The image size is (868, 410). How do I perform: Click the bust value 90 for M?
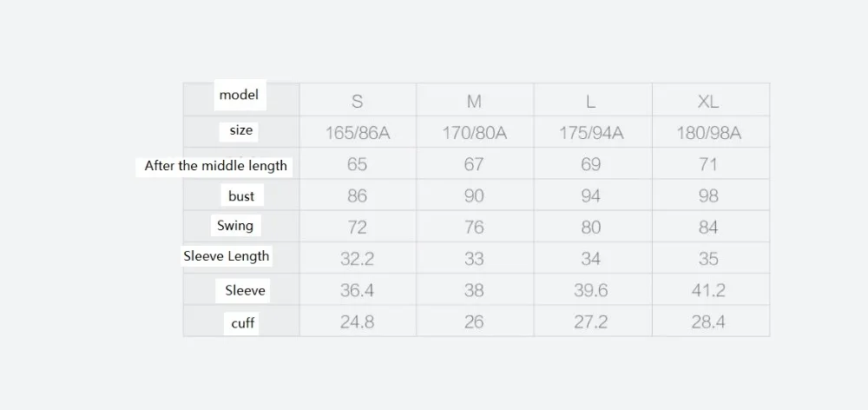tap(474, 196)
